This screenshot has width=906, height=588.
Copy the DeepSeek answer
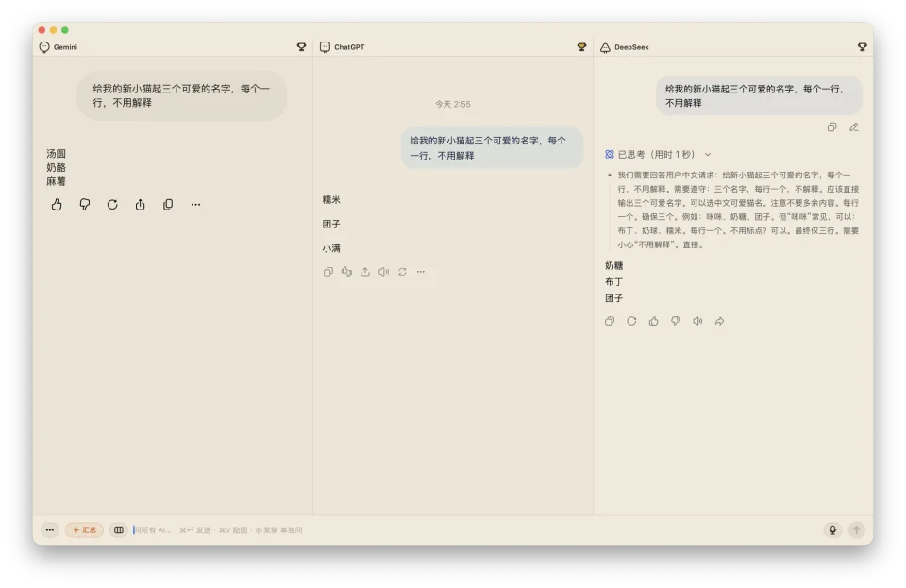tap(610, 321)
